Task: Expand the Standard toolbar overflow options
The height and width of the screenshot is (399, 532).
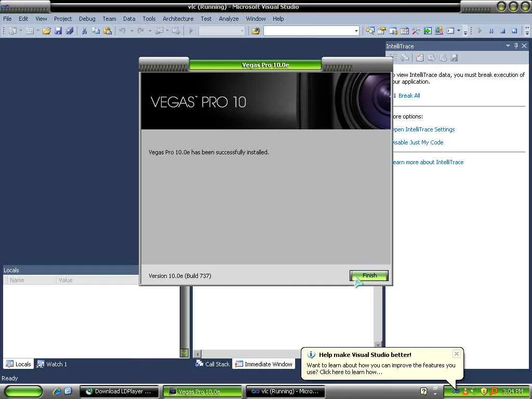Action: tap(465, 31)
